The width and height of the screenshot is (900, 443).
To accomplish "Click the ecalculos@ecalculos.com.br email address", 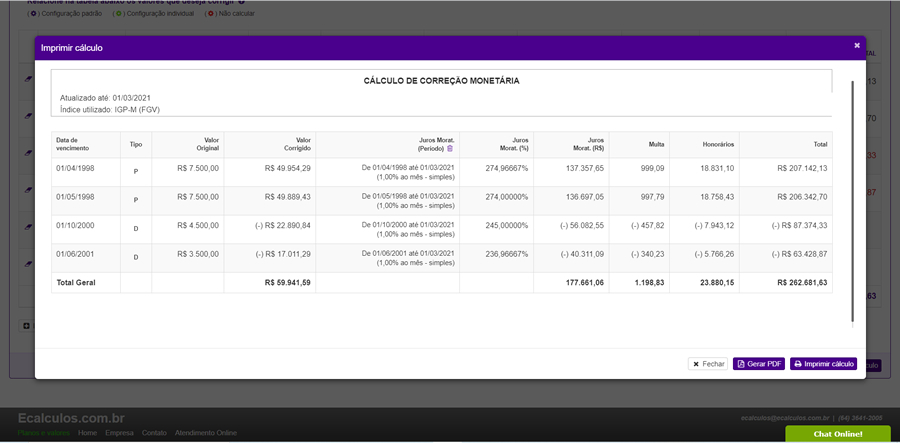I will tap(785, 418).
